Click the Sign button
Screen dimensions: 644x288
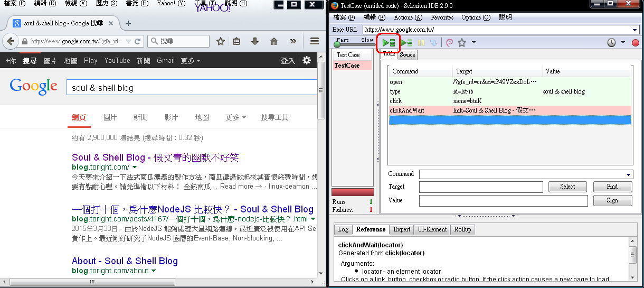[612, 200]
